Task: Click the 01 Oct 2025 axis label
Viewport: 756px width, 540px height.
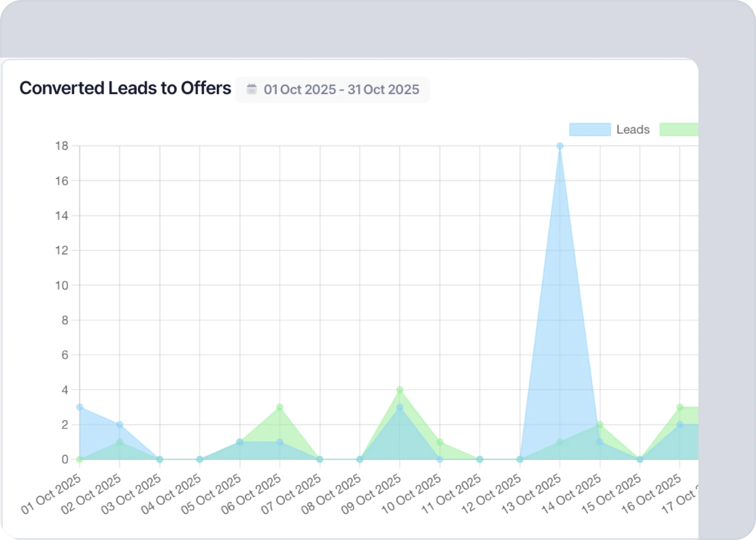Action: coord(51,494)
